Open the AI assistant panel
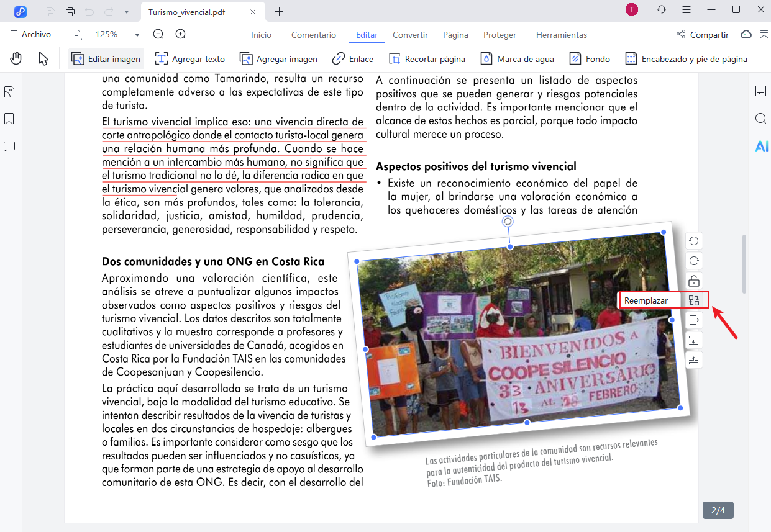 (760, 147)
